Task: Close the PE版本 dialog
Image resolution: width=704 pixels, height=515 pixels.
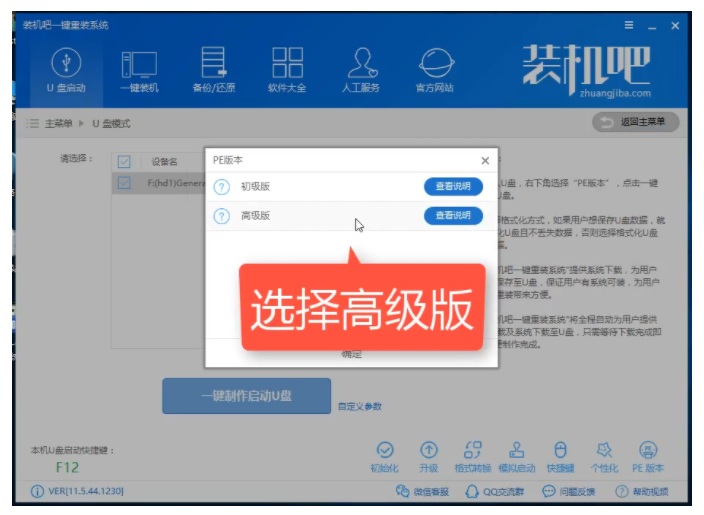Action: click(x=485, y=160)
